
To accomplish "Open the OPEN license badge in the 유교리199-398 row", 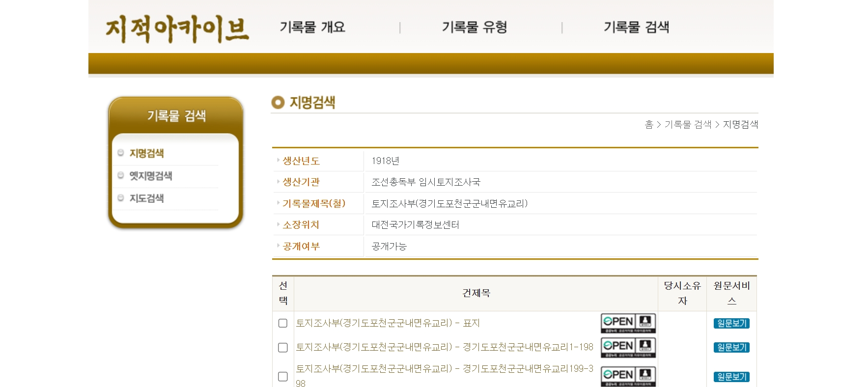I will [628, 376].
